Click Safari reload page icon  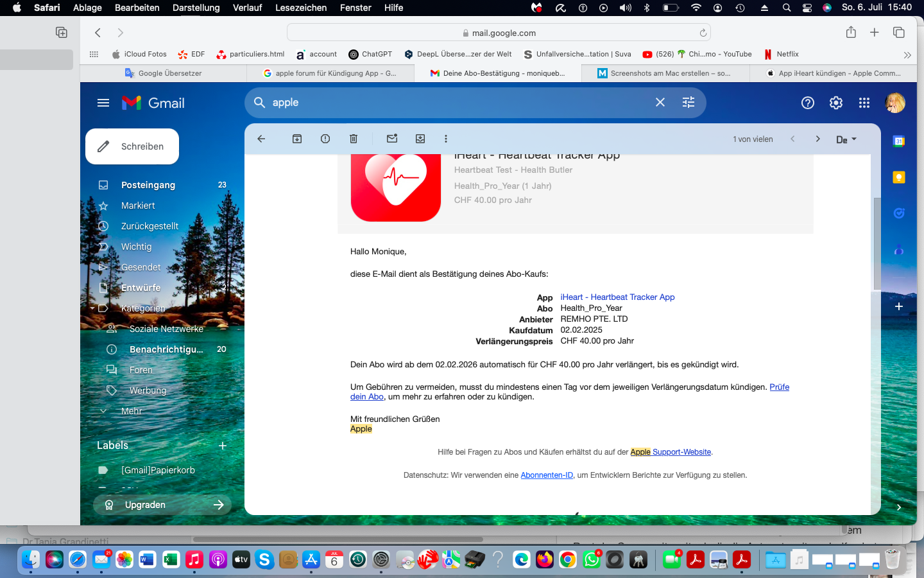(x=703, y=33)
